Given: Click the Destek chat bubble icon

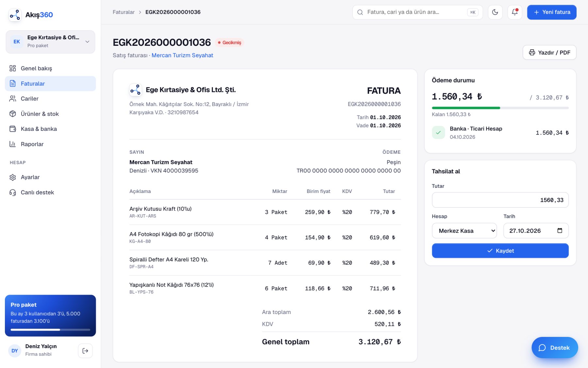Looking at the screenshot, I should (x=542, y=348).
